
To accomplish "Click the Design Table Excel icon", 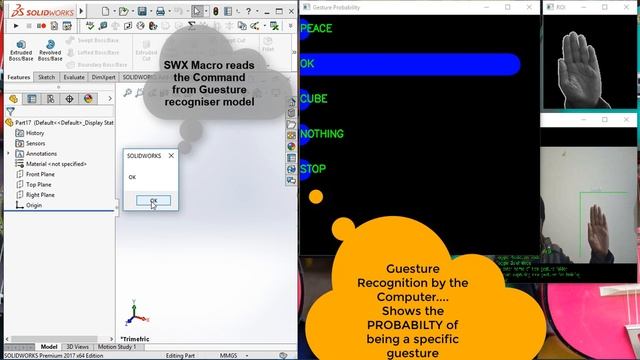I will (x=274, y=26).
